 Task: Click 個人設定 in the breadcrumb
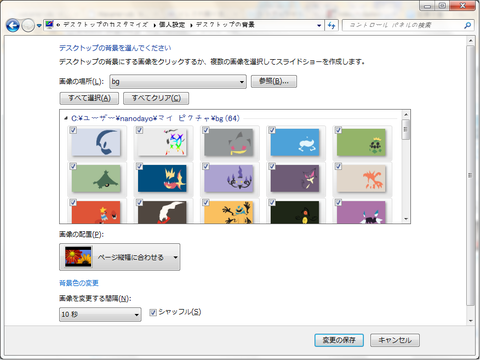point(172,25)
